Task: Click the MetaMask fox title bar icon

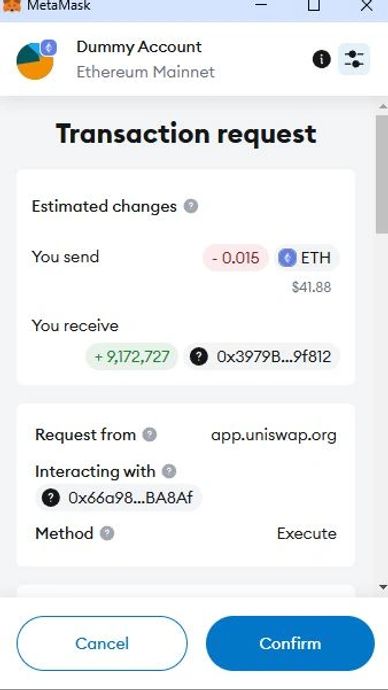Action: tap(12, 6)
